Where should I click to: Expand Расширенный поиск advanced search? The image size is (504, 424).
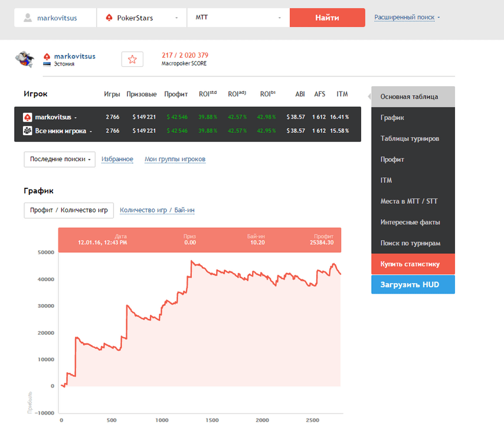407,17
